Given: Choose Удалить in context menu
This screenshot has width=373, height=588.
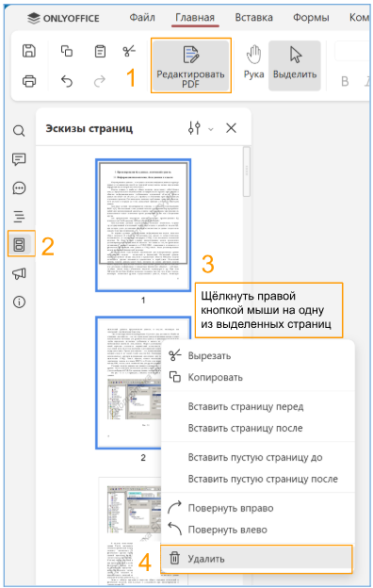Looking at the screenshot, I should (x=257, y=559).
